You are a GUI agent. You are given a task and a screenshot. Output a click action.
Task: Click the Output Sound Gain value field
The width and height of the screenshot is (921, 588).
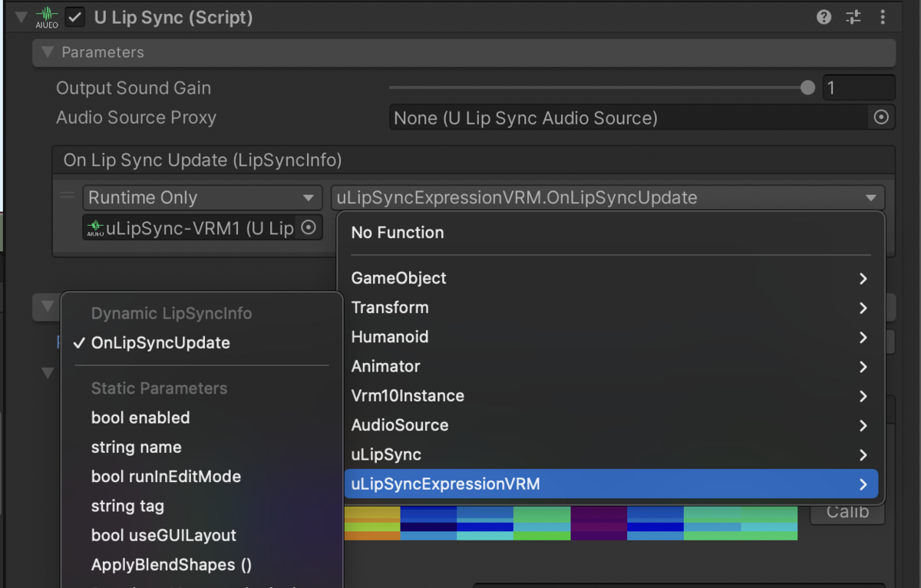click(x=858, y=88)
